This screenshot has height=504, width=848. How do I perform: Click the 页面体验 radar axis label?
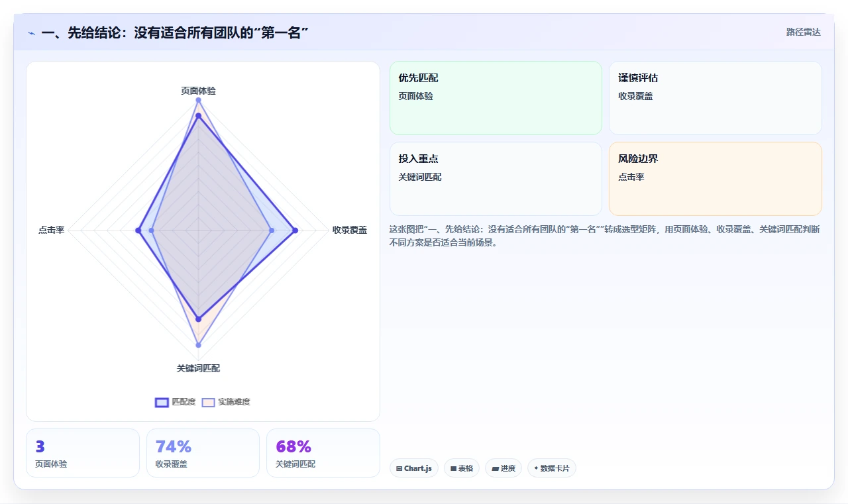(198, 91)
